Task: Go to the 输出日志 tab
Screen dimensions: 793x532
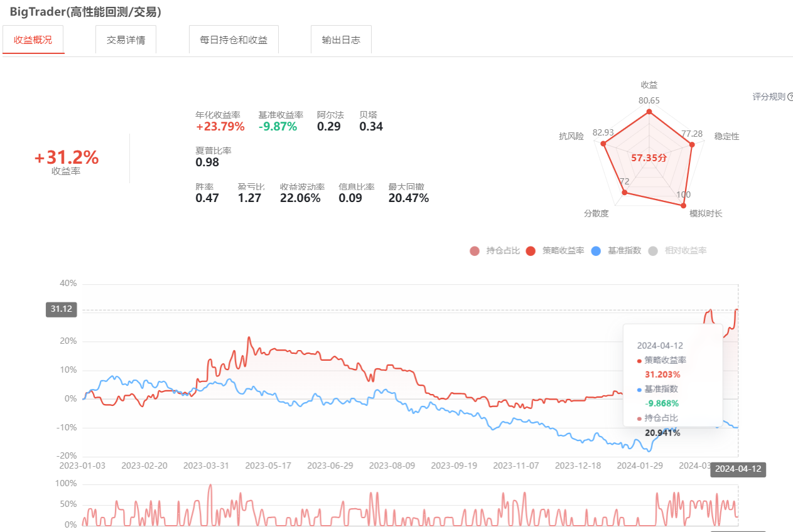Action: point(341,40)
